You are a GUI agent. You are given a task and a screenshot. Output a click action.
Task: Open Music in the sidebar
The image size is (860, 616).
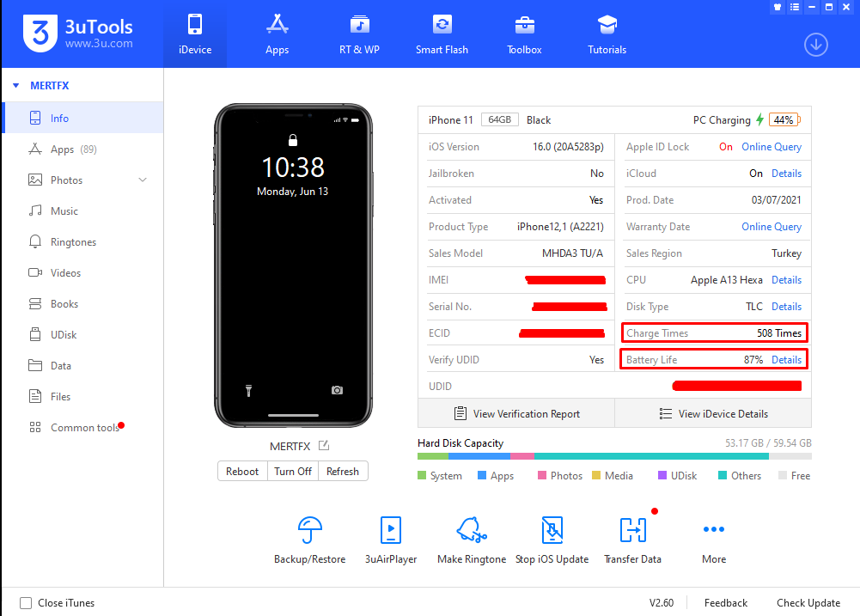click(x=82, y=211)
